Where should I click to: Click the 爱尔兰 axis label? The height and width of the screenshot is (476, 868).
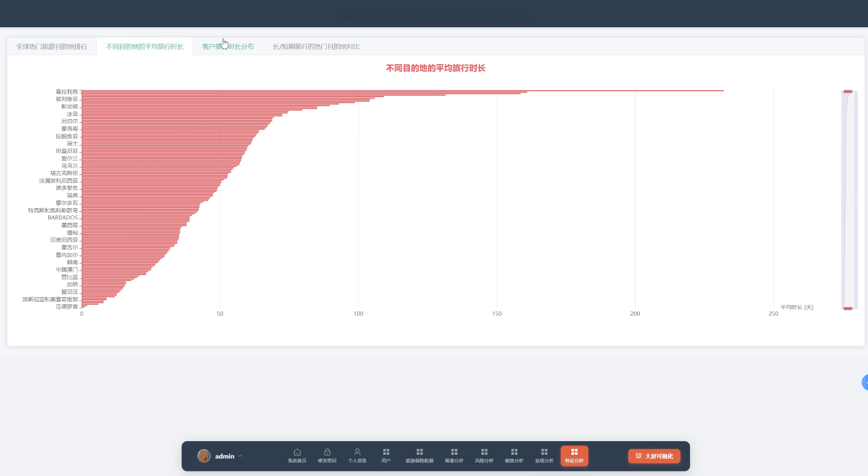(x=70, y=159)
